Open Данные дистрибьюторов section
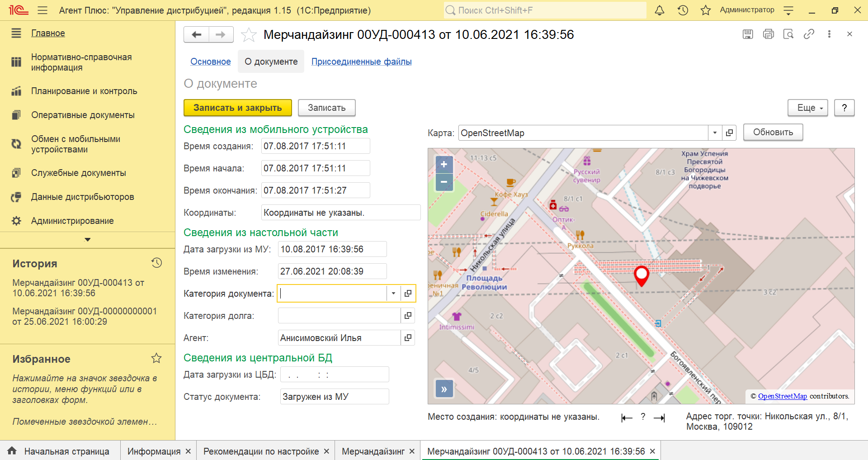Screen dimensions: 868x460 tap(83, 197)
